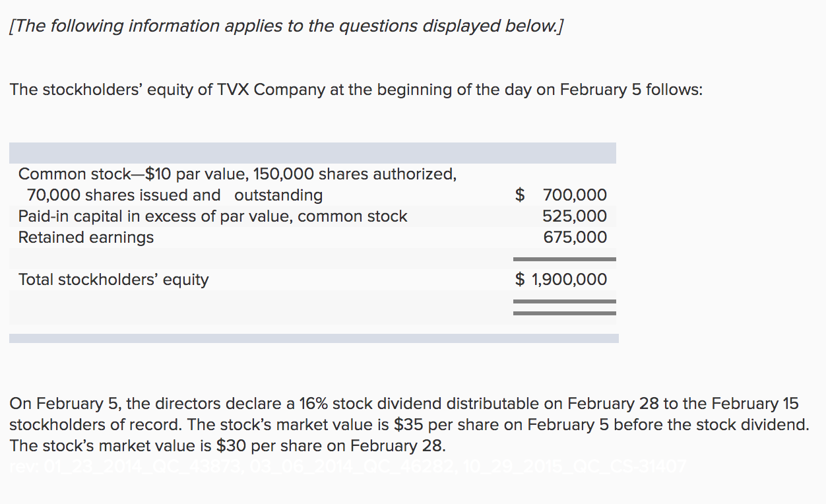The height and width of the screenshot is (504, 826).
Task: Click the shaded table header bar
Action: click(x=313, y=153)
